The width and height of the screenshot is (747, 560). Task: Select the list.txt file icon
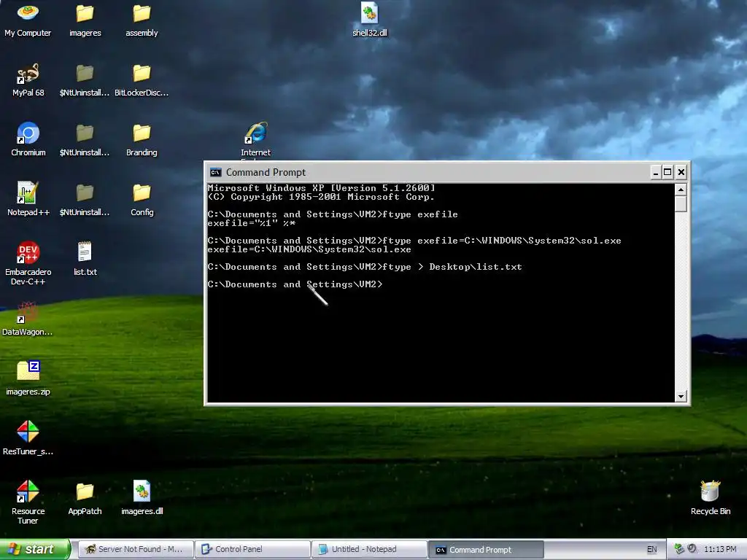(85, 259)
